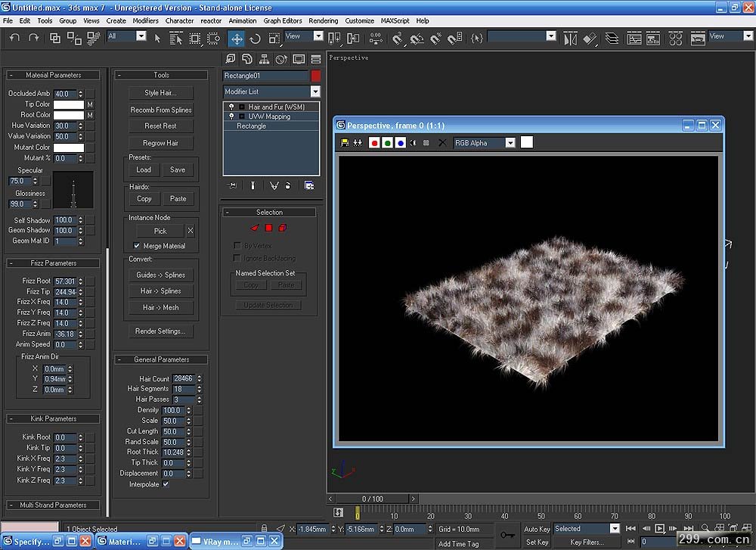Click the Redo arrow icon
The image size is (756, 550).
33,38
